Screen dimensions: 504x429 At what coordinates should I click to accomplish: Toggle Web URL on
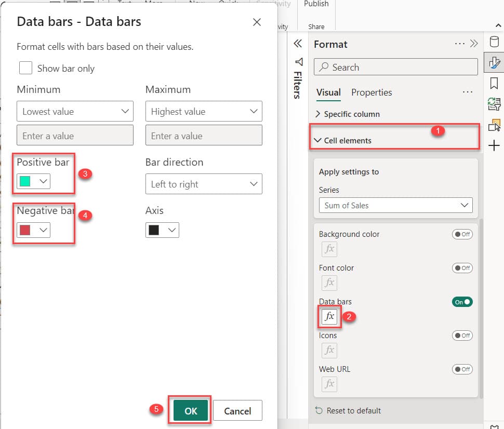click(462, 369)
